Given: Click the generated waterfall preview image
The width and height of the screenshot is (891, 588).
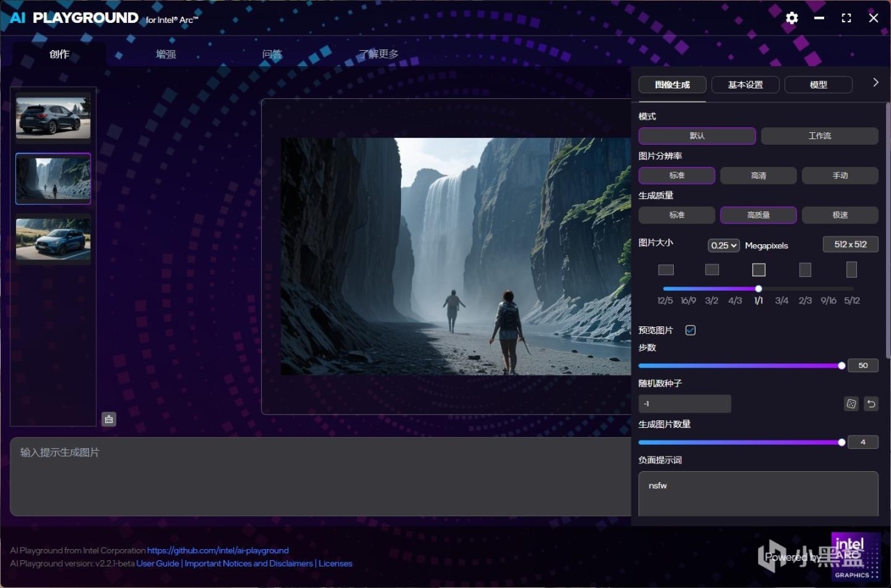Looking at the screenshot, I should pos(456,256).
